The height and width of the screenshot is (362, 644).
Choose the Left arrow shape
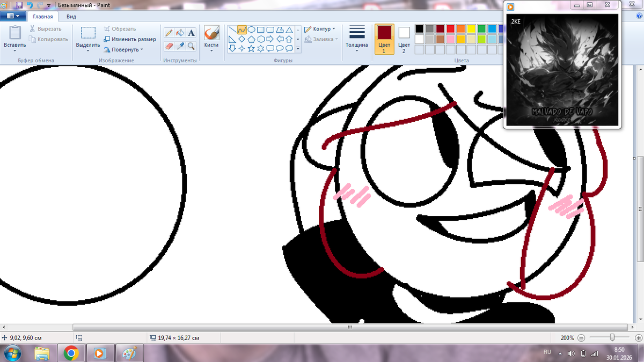click(280, 39)
